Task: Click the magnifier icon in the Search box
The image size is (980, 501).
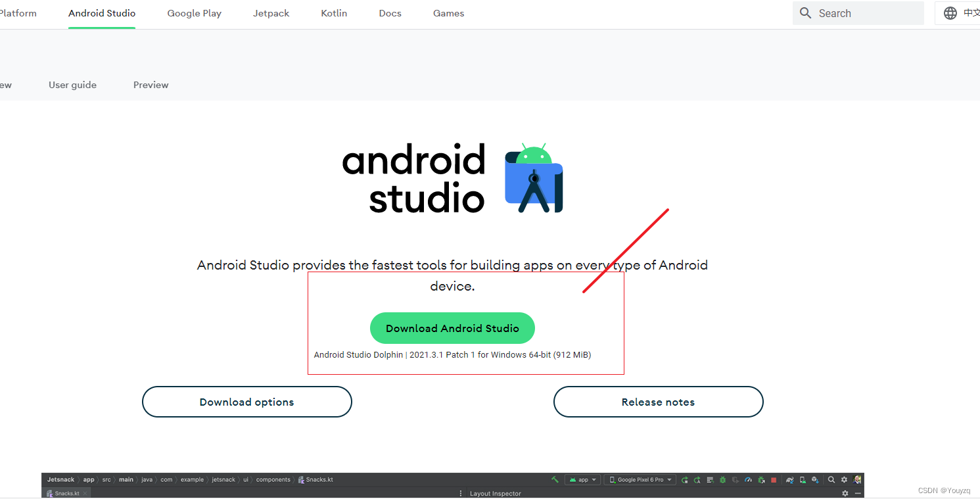Action: point(806,13)
